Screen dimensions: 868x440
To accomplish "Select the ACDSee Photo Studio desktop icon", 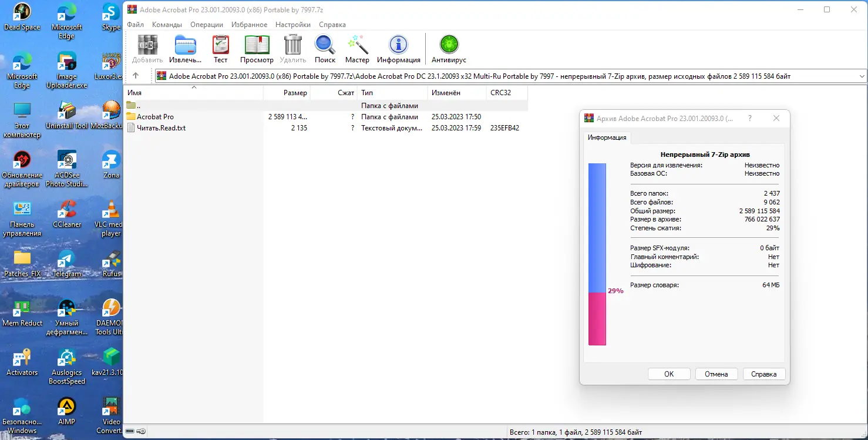I will tap(66, 169).
